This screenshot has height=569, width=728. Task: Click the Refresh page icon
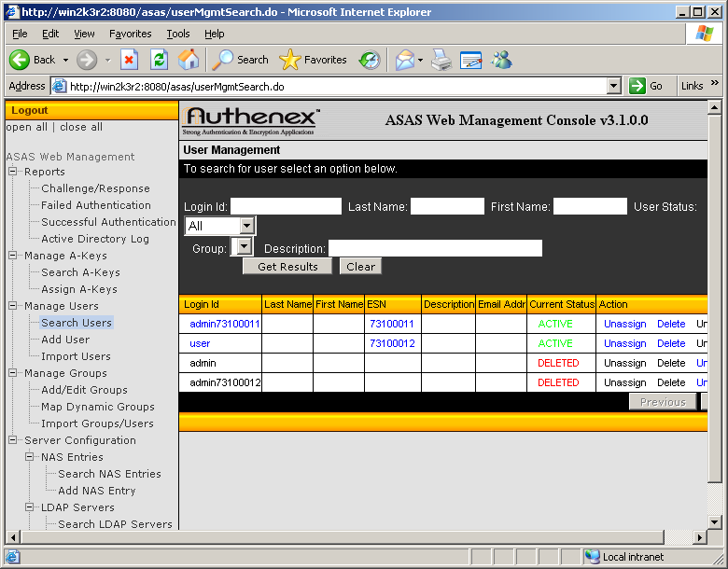159,60
